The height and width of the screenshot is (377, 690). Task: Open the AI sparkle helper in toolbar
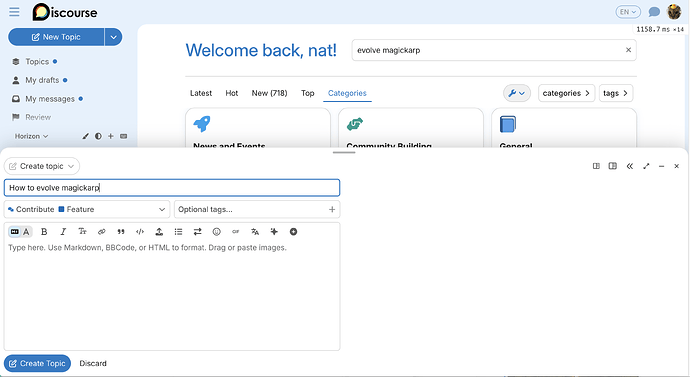pyautogui.click(x=274, y=232)
